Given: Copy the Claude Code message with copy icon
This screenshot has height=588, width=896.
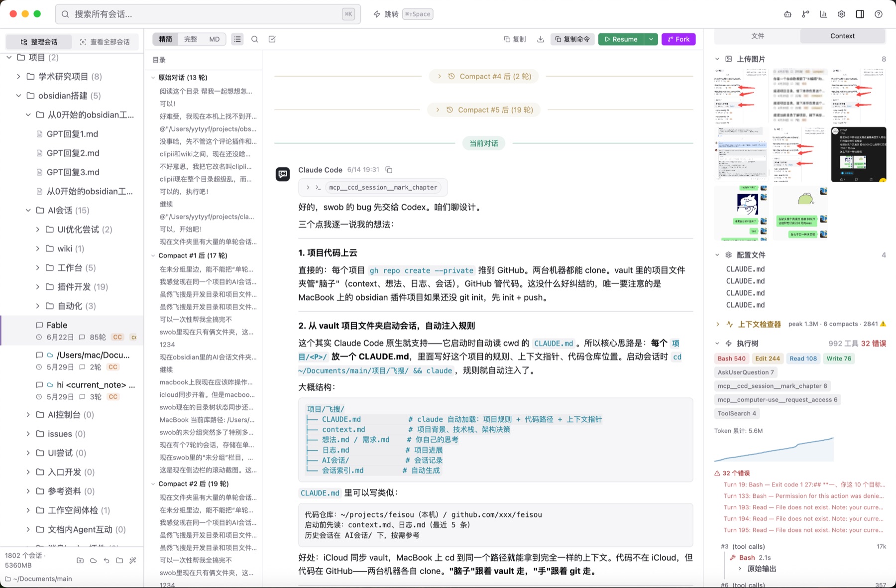Looking at the screenshot, I should point(389,170).
